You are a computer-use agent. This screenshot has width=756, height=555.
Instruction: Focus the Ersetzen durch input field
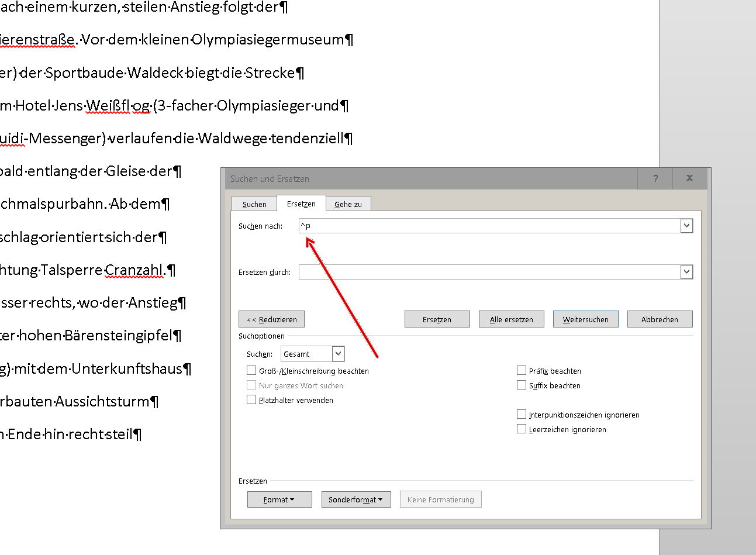coord(489,272)
